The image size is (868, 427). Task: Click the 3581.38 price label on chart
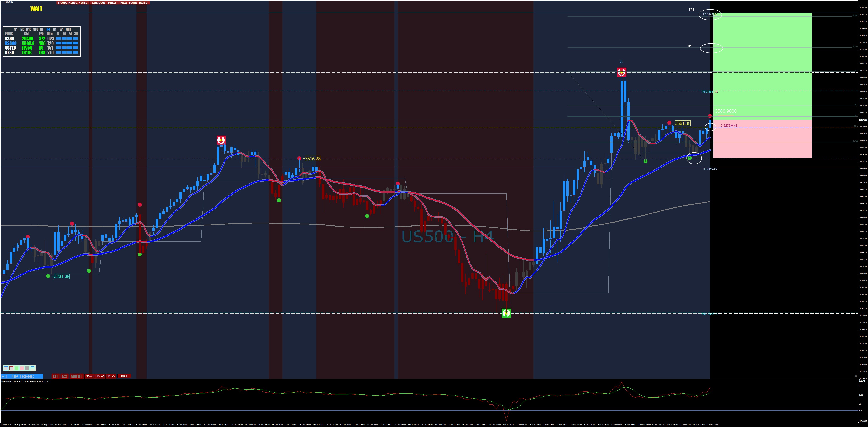pyautogui.click(x=683, y=123)
